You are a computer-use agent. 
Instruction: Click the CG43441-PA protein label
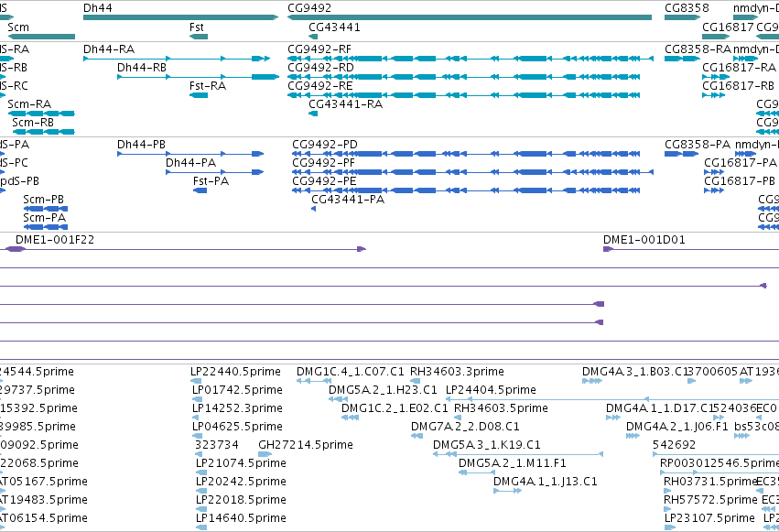(348, 200)
